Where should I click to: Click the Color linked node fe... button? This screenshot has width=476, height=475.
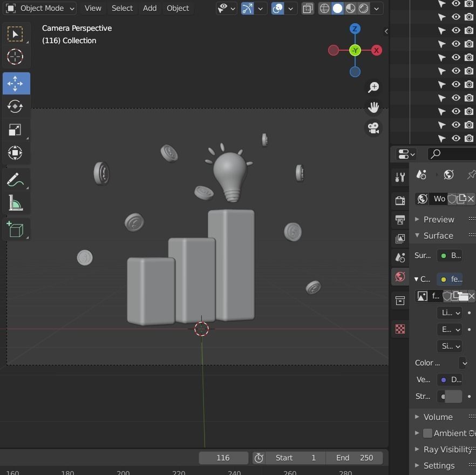click(450, 279)
